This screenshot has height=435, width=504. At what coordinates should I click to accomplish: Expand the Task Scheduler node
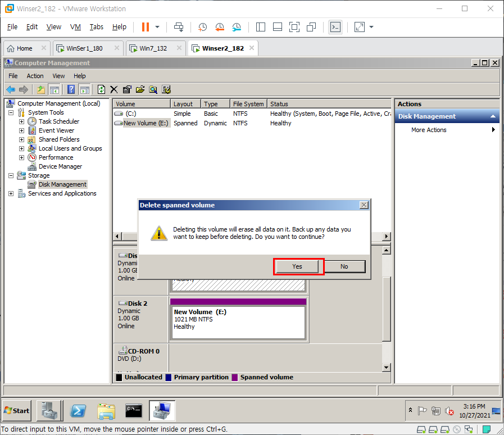21,121
